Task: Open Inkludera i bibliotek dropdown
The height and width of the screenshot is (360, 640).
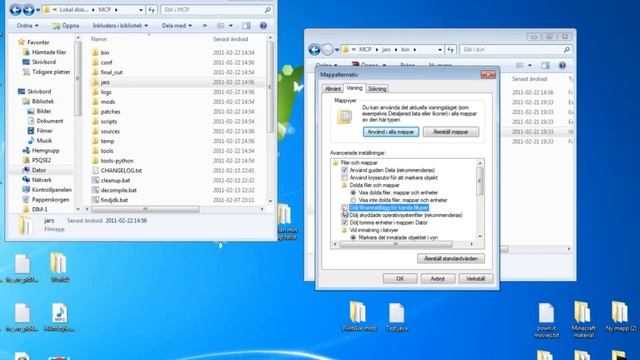Action: point(120,26)
